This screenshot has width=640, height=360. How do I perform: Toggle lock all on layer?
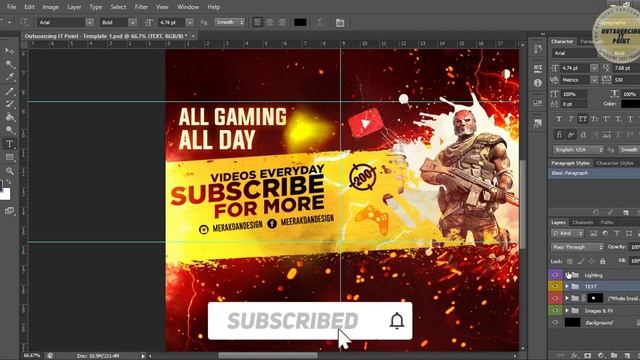tap(602, 261)
